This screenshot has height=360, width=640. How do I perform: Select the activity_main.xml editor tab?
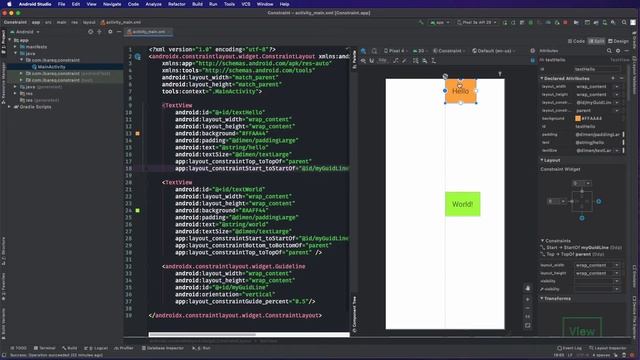(149, 32)
